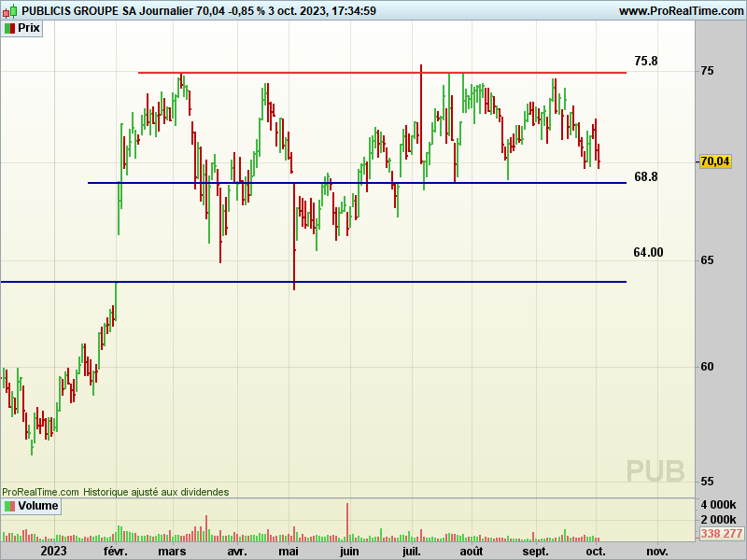Click the tallest volume bar near juin
The image size is (747, 560).
[x=347, y=522]
